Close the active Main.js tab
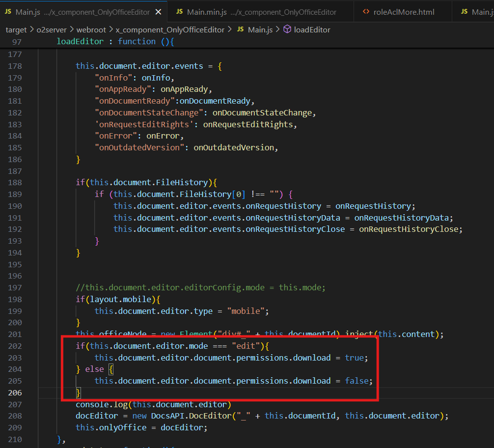Viewport: 494px width, 448px height. click(x=158, y=12)
